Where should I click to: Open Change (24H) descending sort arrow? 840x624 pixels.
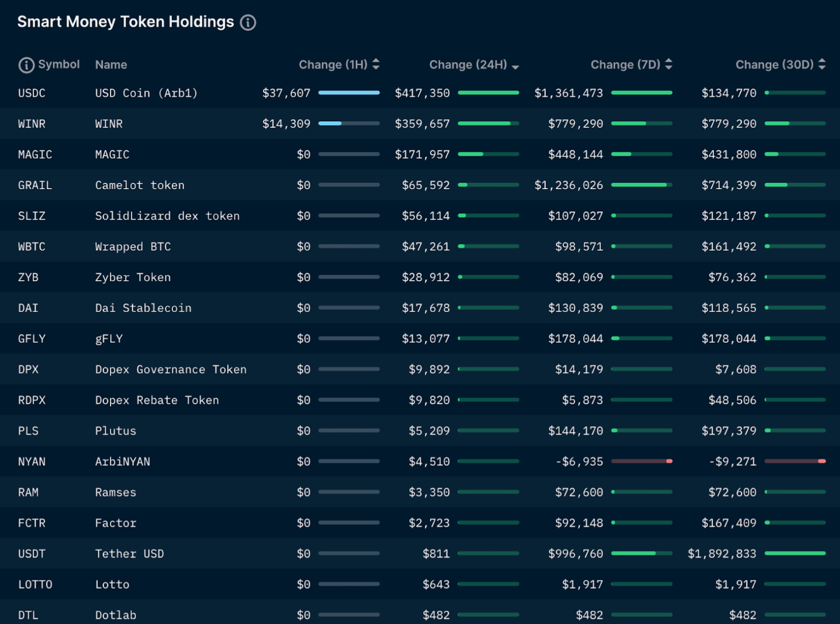[x=515, y=66]
